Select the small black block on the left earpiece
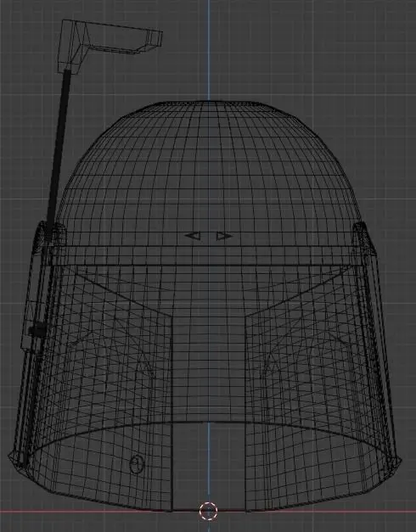Viewport: 416px width, 532px height. click(37, 330)
